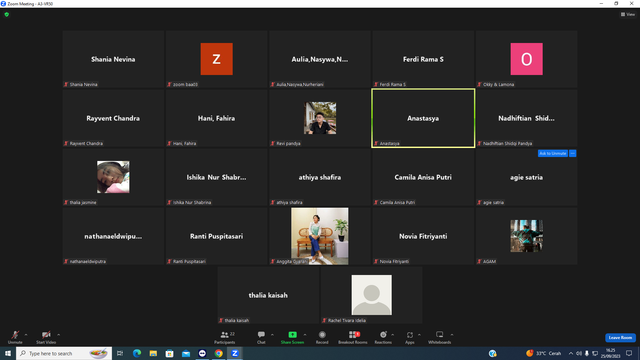
Task: Click the Ishika Nur Shabr... tile name
Action: 216,177
